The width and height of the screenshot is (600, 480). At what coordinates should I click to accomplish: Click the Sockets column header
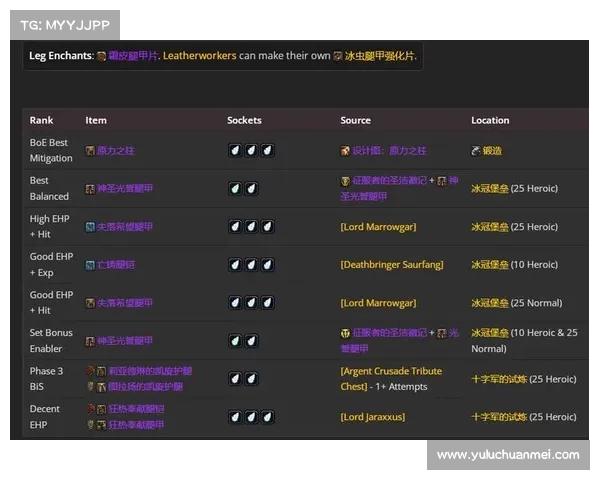coord(244,121)
